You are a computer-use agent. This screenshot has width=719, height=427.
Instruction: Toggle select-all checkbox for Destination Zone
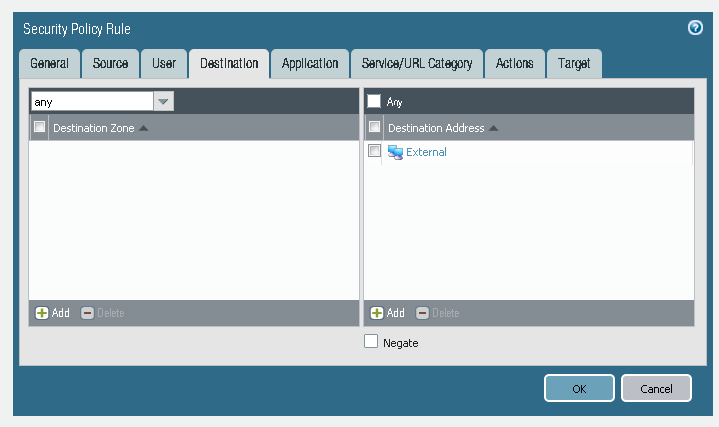tap(39, 127)
